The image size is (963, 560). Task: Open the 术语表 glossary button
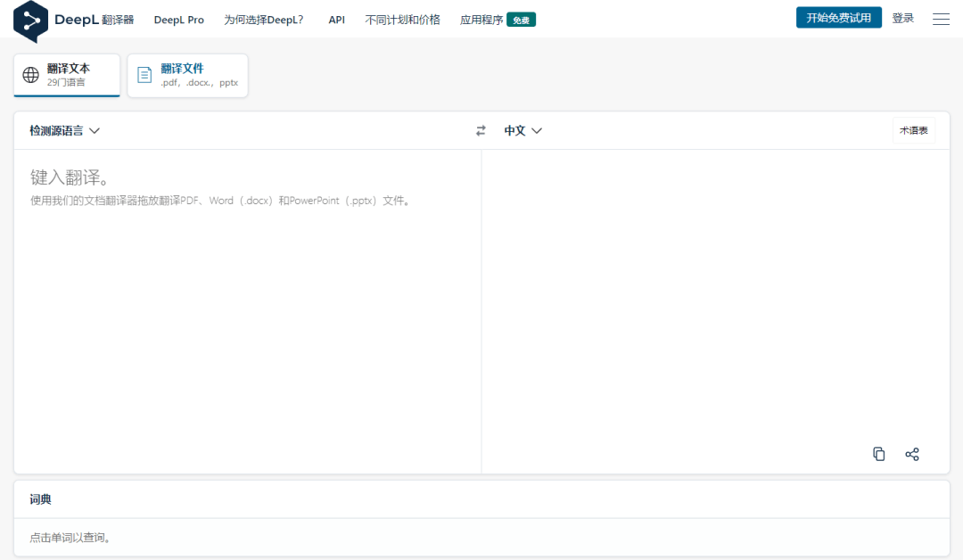point(913,130)
